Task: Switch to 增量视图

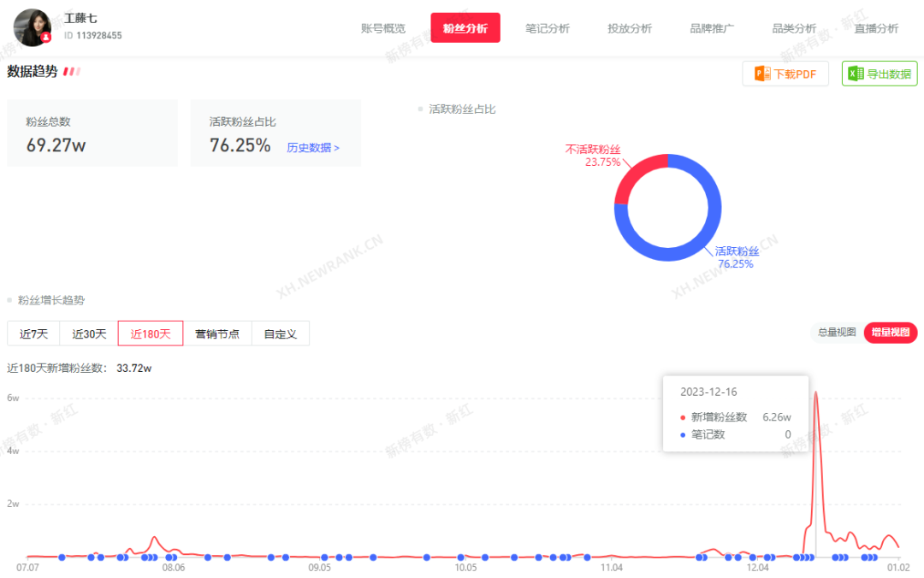Action: [x=891, y=333]
